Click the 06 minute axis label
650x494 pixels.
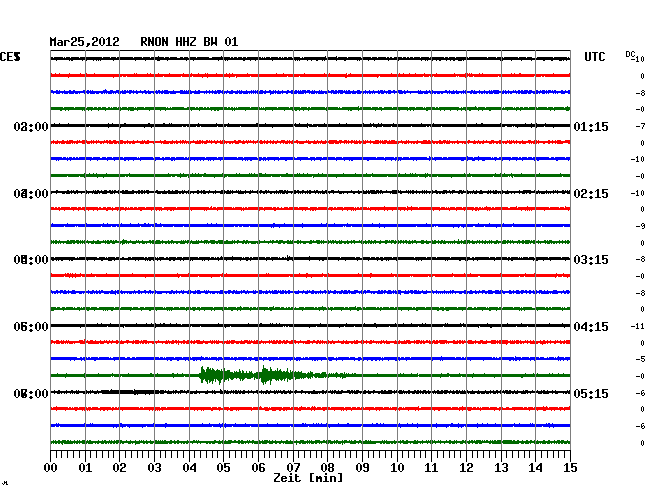click(x=258, y=468)
